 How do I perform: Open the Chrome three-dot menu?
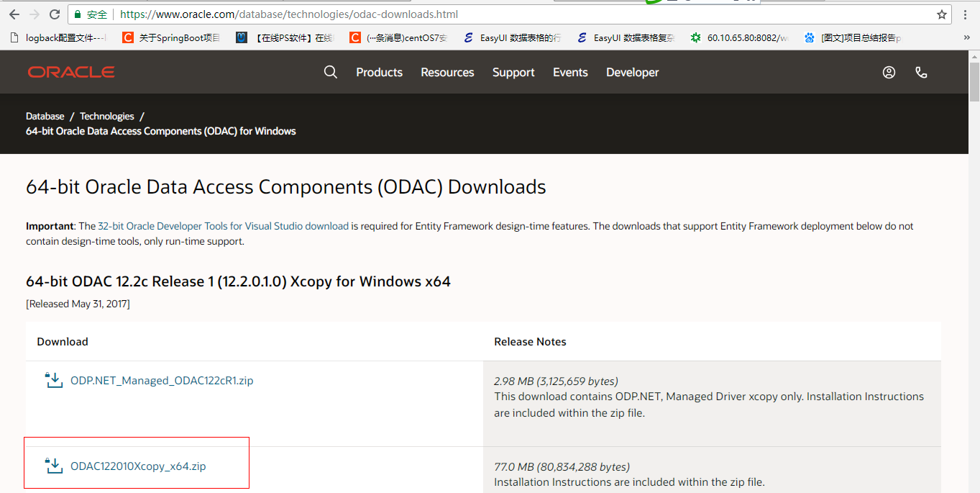(x=965, y=14)
